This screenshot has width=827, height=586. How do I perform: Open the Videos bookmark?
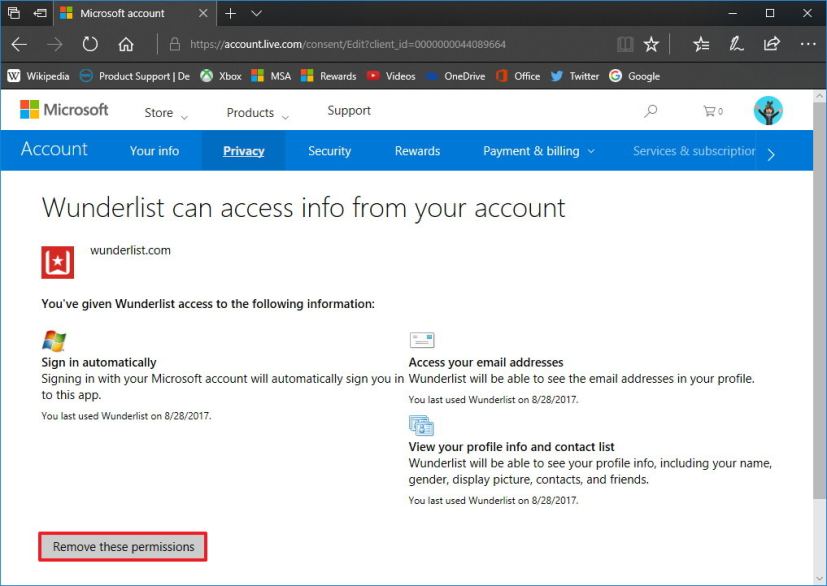tap(391, 76)
